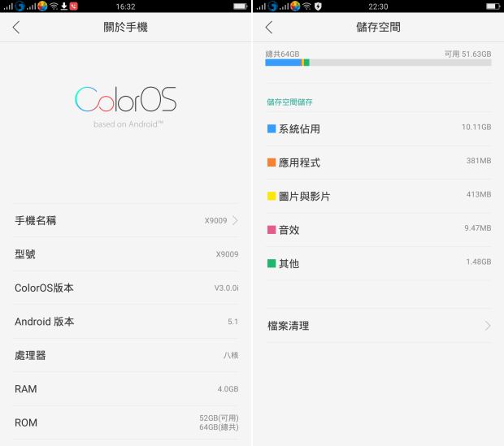Tap battery icon in right status bar
This screenshot has height=446, width=504.
493,6
